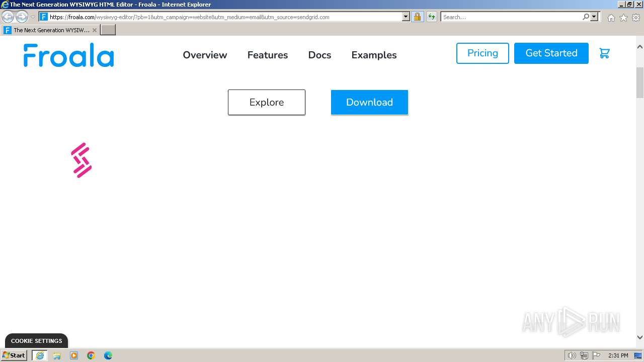Viewport: 644px width, 362px height.
Task: Click the vertical scrollbar thumb
Action: pyautogui.click(x=640, y=83)
